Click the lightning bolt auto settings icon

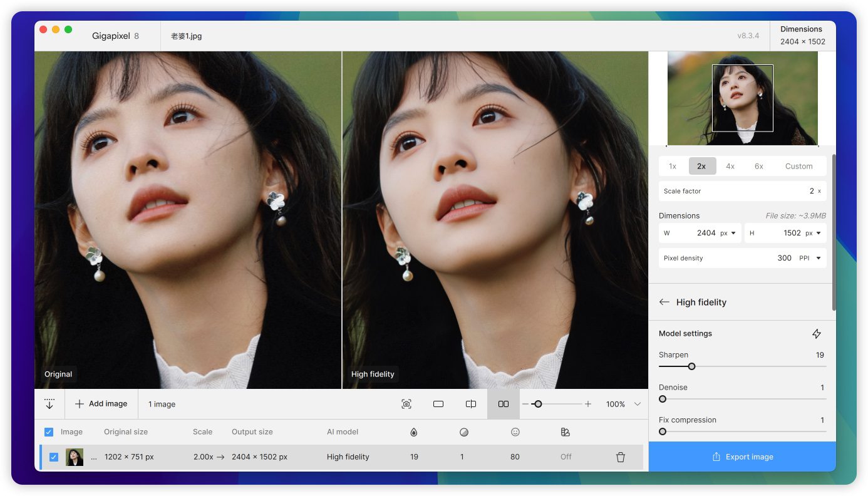click(816, 334)
